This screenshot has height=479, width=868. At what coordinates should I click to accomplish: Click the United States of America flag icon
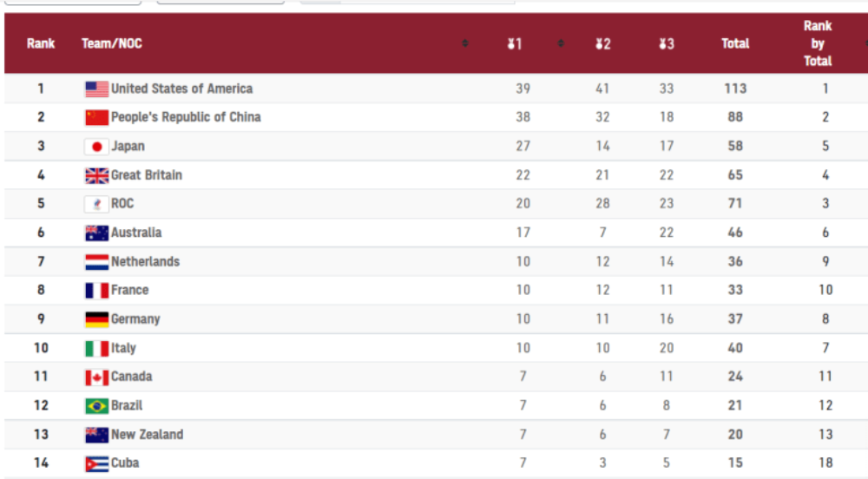coord(96,89)
